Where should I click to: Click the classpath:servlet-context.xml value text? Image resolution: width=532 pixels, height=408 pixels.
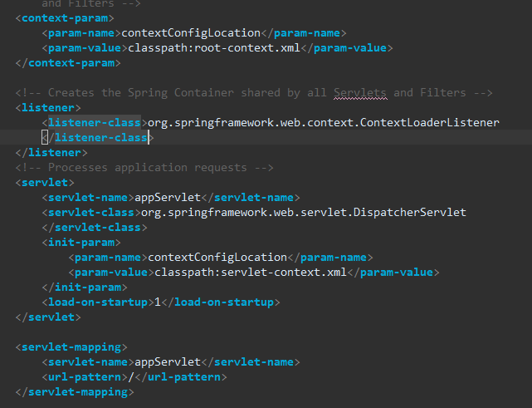[251, 272]
